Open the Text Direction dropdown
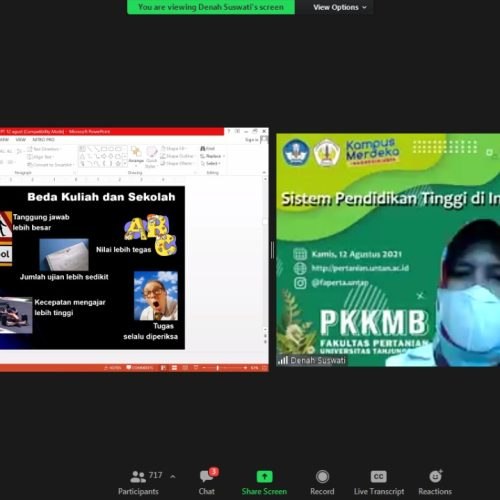 pos(44,149)
